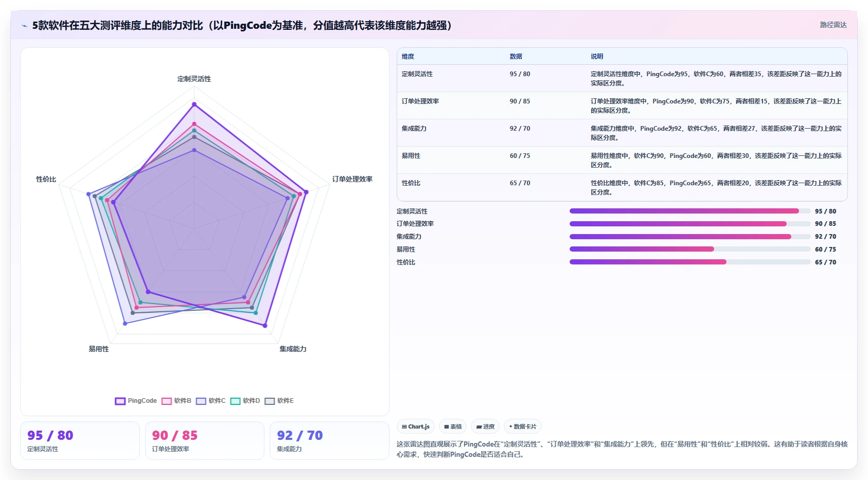
Task: Toggle the 软件B dataset in the legend
Action: (x=176, y=401)
